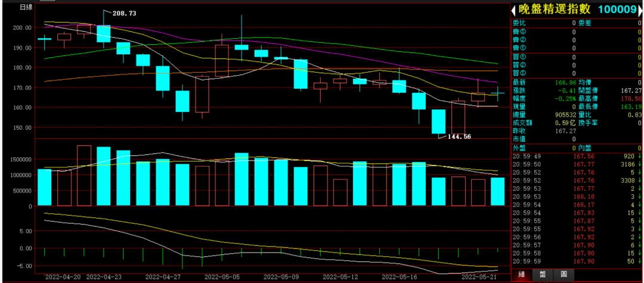The image size is (644, 283).
Task: Click the 委差 label
Action: coord(585,23)
